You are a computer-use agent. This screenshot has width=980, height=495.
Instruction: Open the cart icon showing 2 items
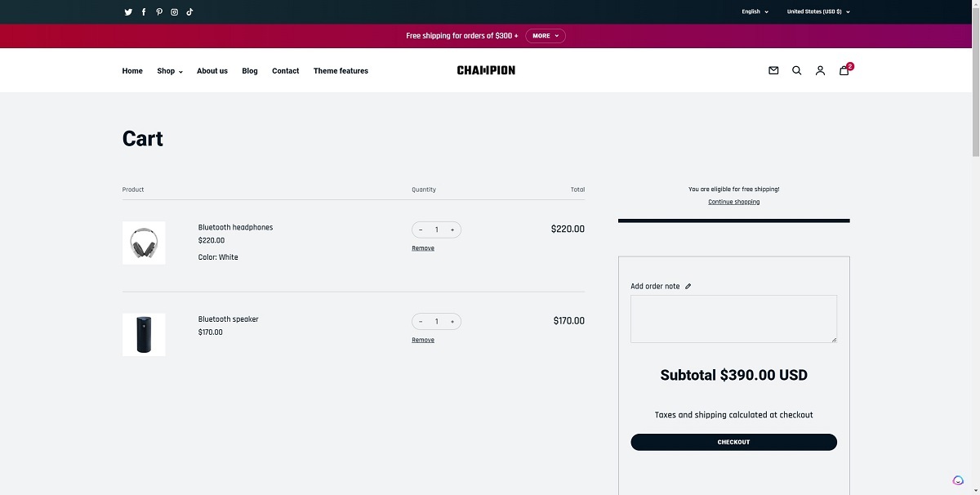[844, 70]
